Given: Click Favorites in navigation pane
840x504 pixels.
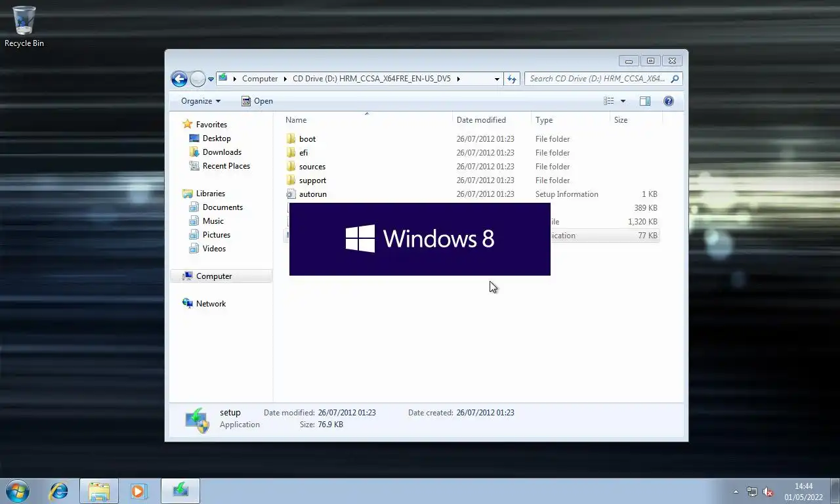Looking at the screenshot, I should 211,125.
